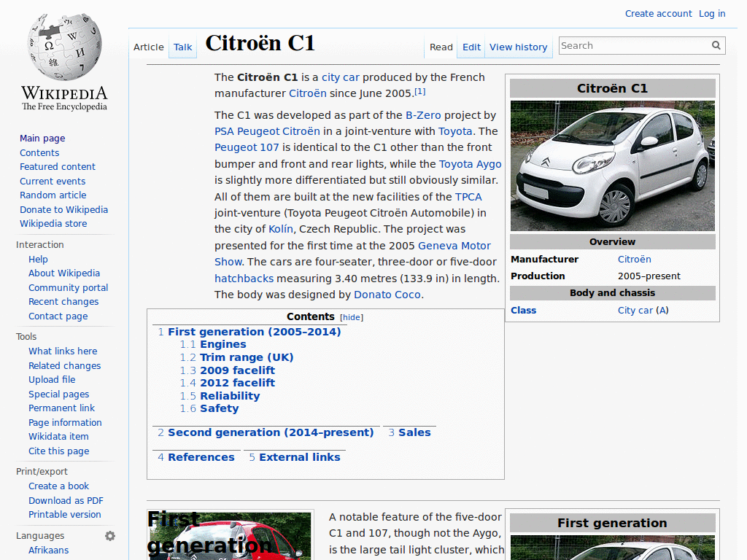The width and height of the screenshot is (747, 560).
Task: Jump to 2009 facelift section
Action: click(237, 370)
